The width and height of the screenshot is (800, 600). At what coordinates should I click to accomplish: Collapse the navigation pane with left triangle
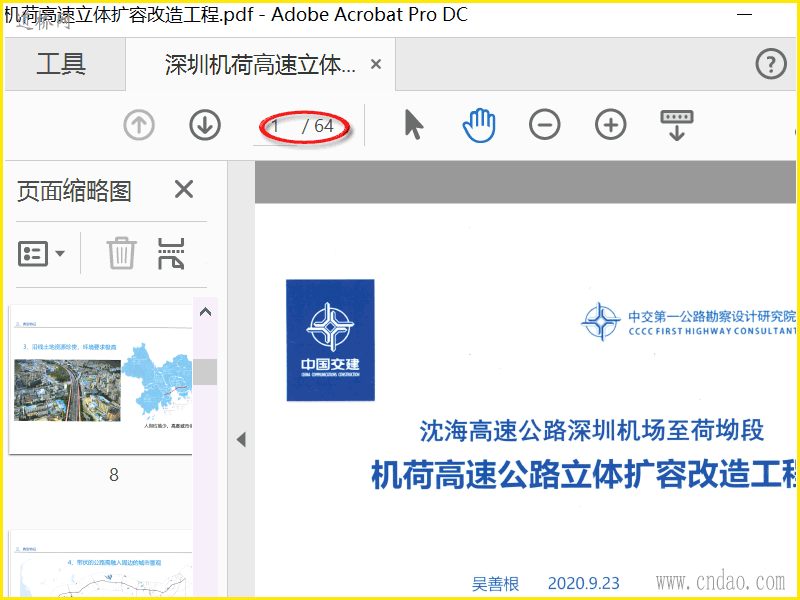(241, 439)
